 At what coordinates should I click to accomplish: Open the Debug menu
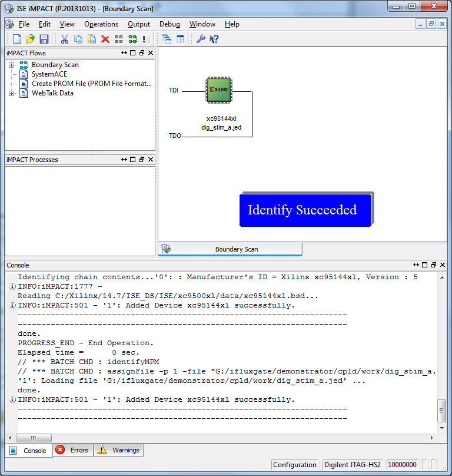pyautogui.click(x=169, y=24)
